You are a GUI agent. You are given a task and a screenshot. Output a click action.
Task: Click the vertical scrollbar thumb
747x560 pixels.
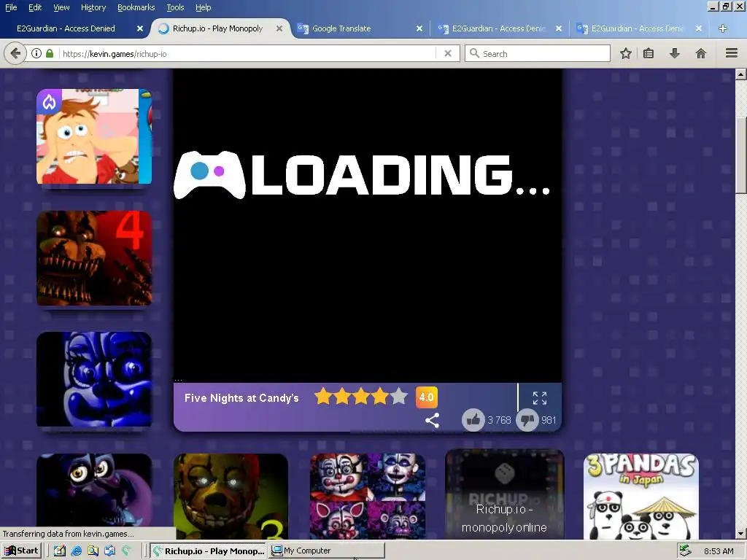pyautogui.click(x=741, y=155)
